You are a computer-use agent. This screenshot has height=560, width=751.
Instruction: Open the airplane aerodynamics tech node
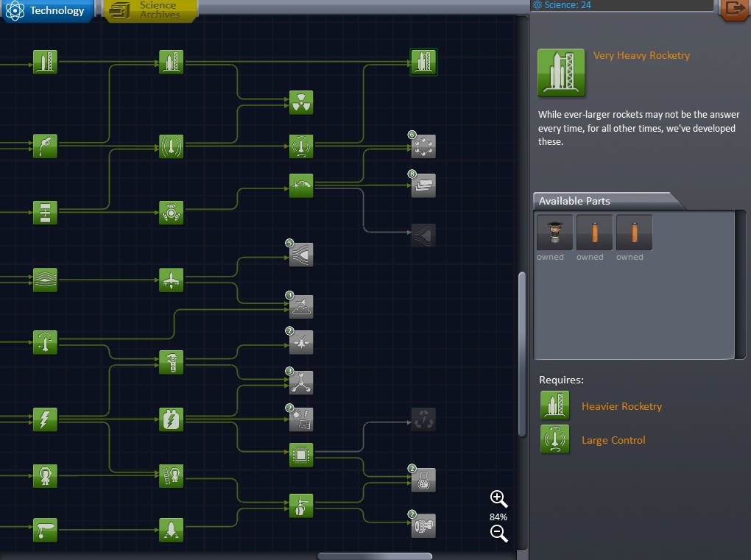pos(171,280)
